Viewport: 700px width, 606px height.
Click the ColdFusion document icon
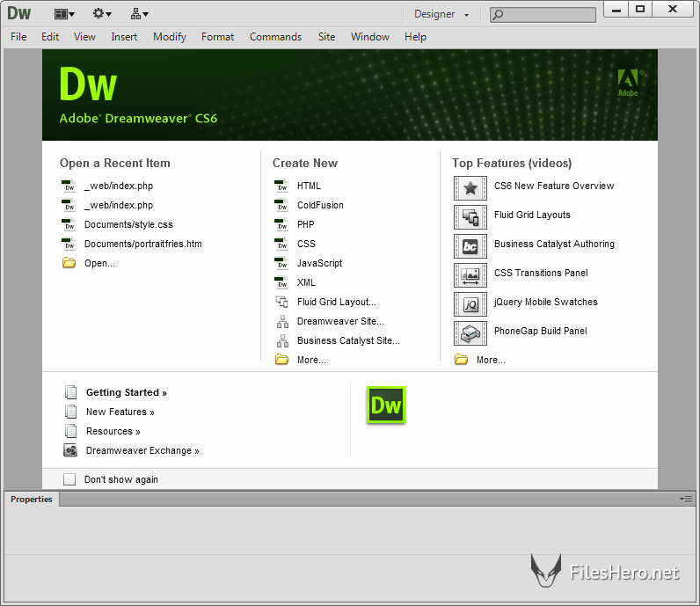281,205
